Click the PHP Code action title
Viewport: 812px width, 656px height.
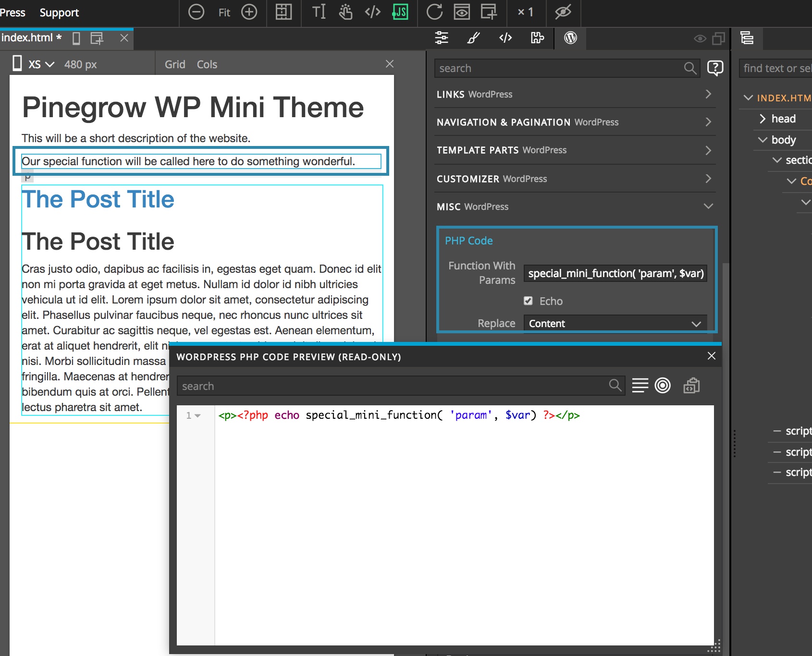[x=468, y=241]
